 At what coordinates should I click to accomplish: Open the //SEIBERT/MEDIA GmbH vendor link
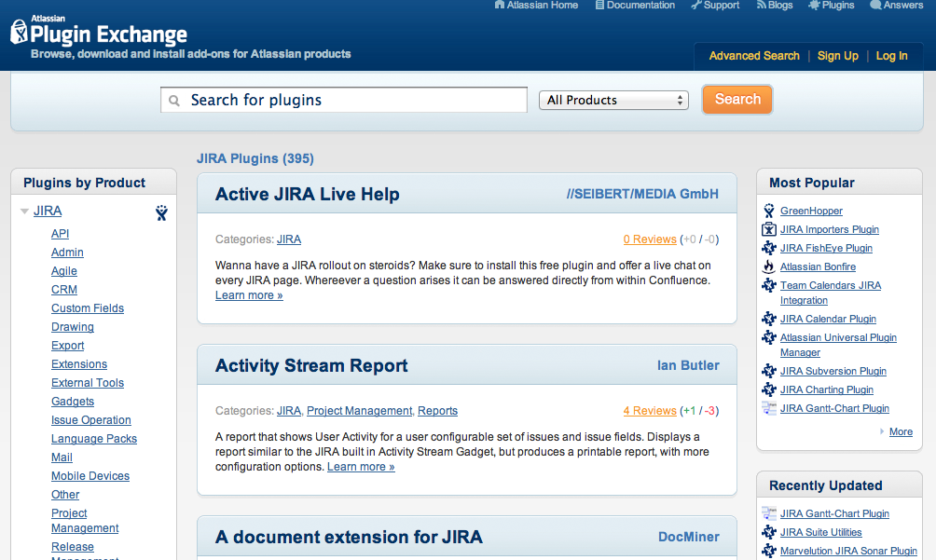642,194
